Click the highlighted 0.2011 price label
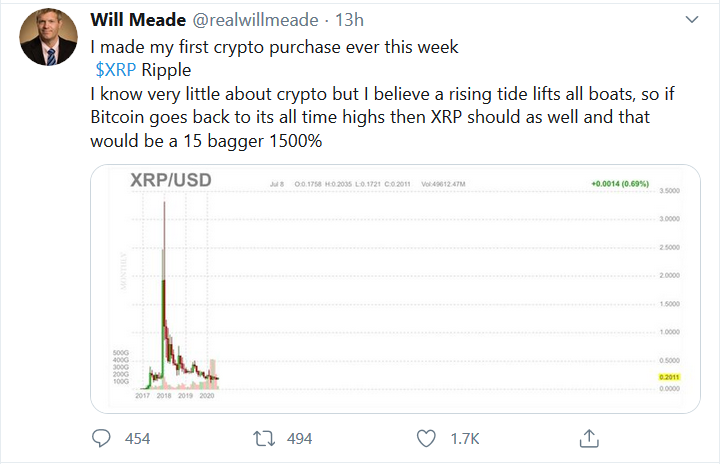 [x=669, y=377]
